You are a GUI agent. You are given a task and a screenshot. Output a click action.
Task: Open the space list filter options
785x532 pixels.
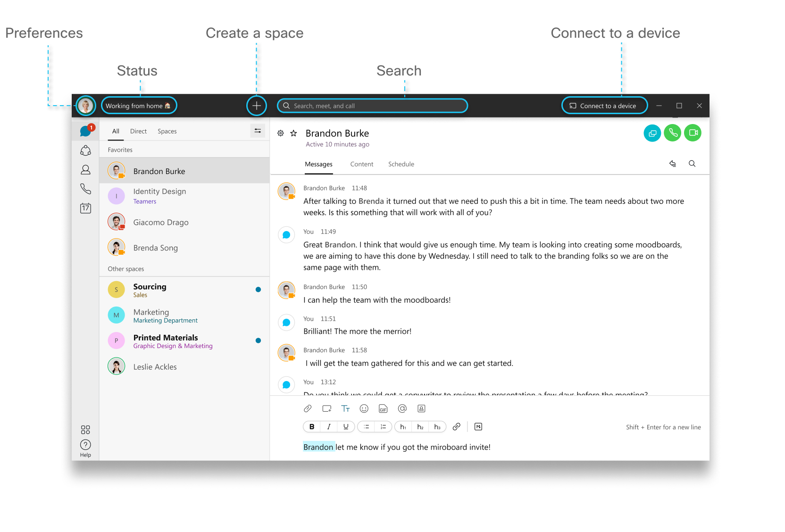[x=258, y=131]
